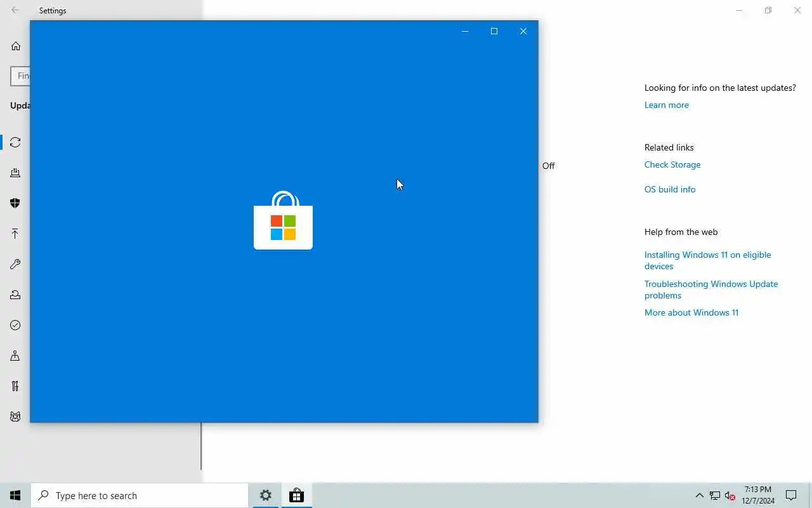
Task: Open the Check Storage link
Action: [x=672, y=164]
